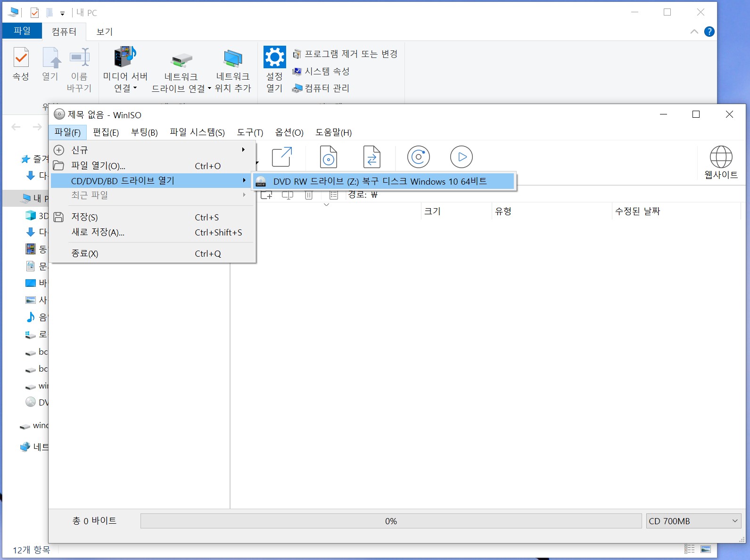This screenshot has height=560, width=750.
Task: Click the 속성 properties icon in Explorer ribbon
Action: [21, 58]
